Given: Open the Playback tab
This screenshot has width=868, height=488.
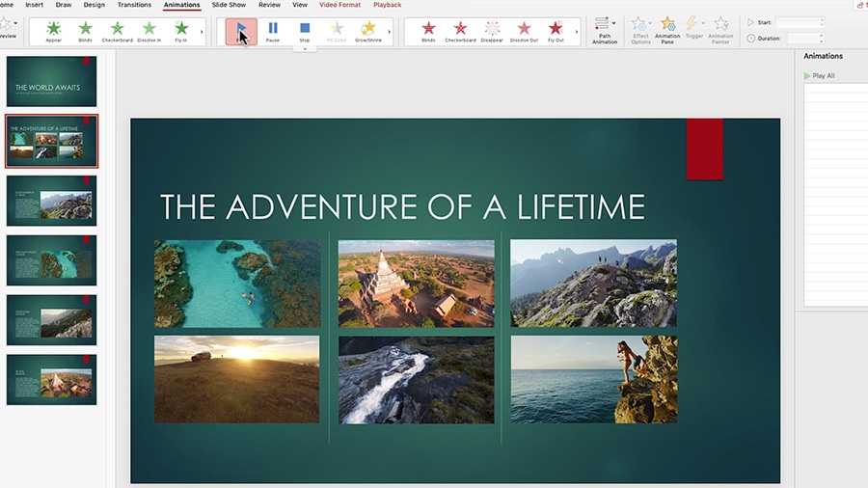Looking at the screenshot, I should tap(387, 5).
